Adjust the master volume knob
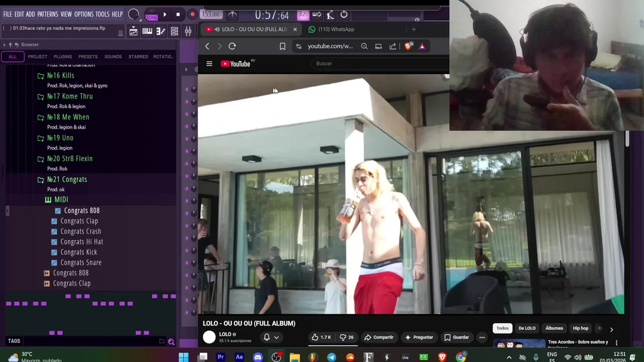Screen dimensions: 644x362 coord(134,15)
